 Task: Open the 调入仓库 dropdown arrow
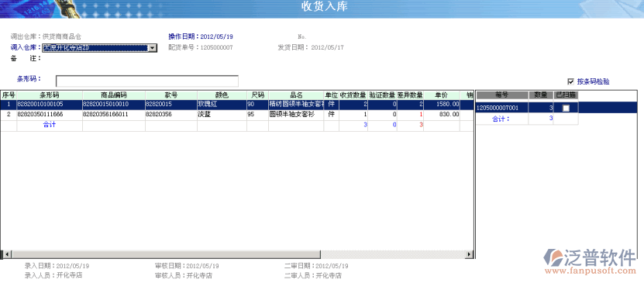pyautogui.click(x=153, y=48)
